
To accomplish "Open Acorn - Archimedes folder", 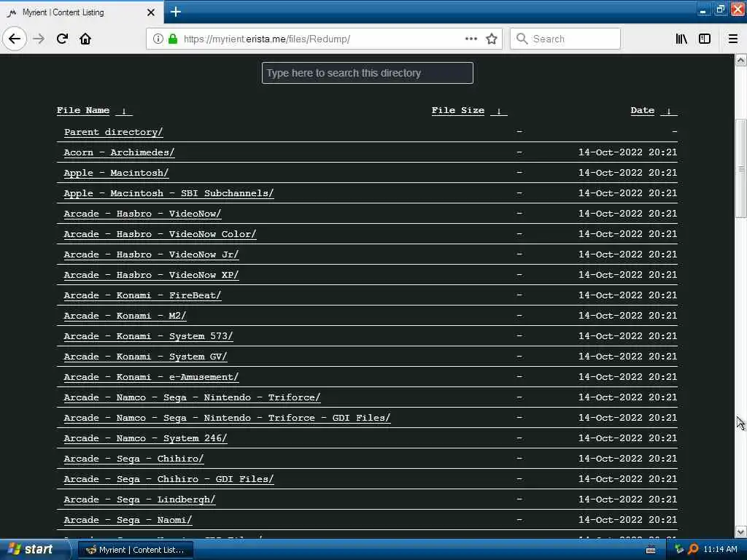I will (119, 152).
